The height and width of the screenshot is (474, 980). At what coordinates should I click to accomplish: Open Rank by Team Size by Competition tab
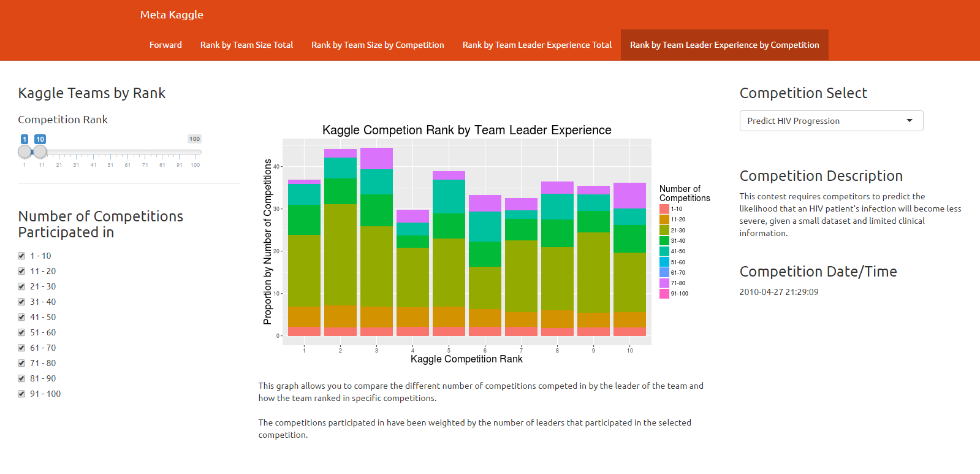(378, 45)
